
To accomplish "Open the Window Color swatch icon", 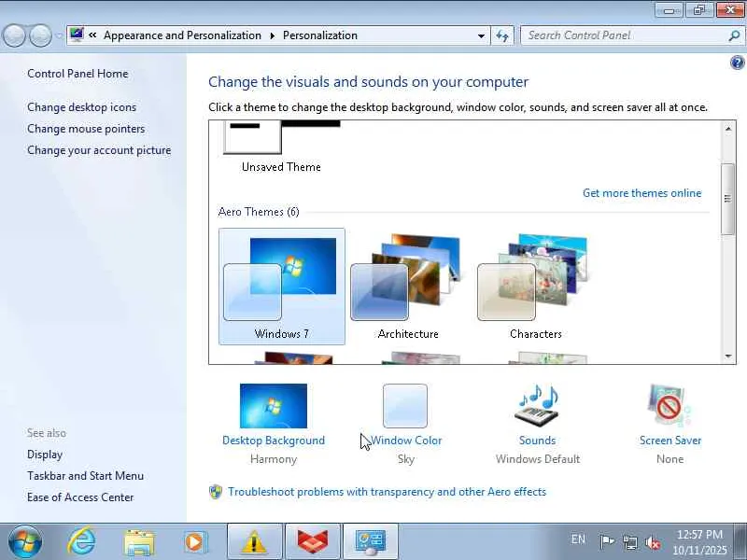I will (405, 406).
